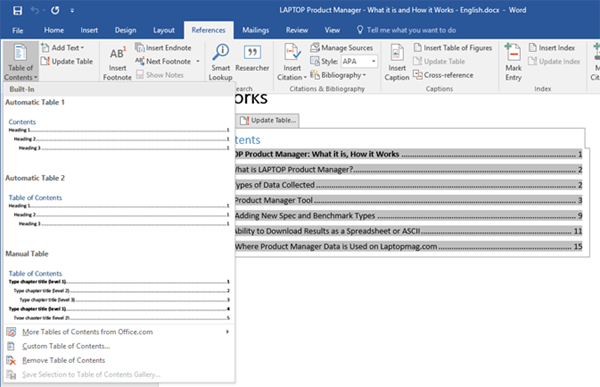600x387 pixels.
Task: Click Update Table button above contents
Action: (x=268, y=120)
